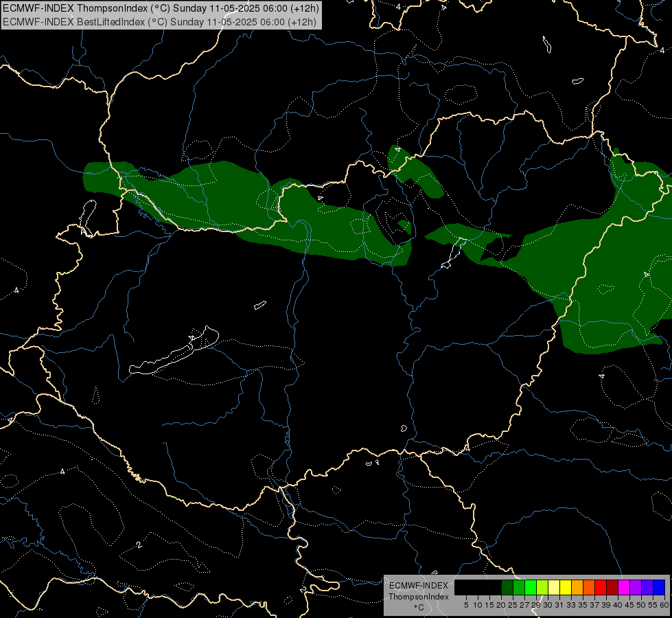This screenshot has height=618, width=672.
Task: Click the legend scale value 37
Action: 594,605
